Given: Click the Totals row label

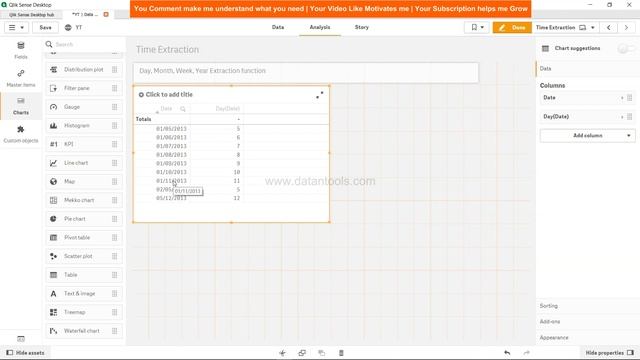Looking at the screenshot, I should click(143, 119).
